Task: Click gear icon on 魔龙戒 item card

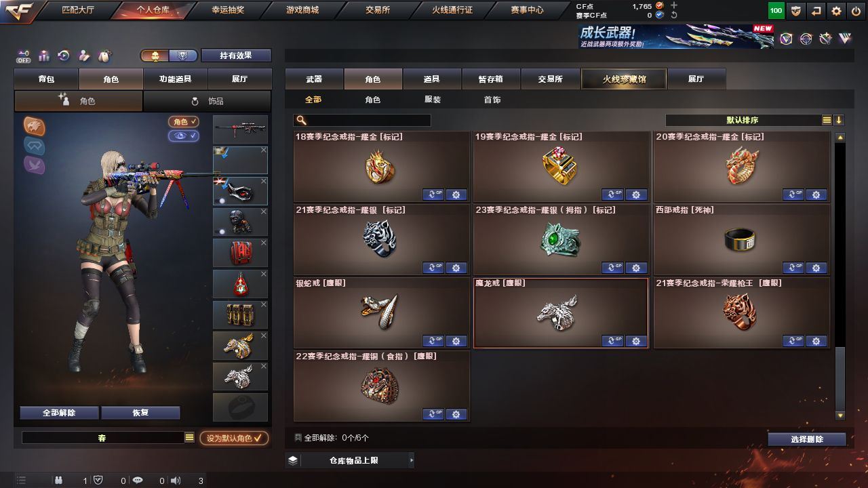Action: pos(635,341)
